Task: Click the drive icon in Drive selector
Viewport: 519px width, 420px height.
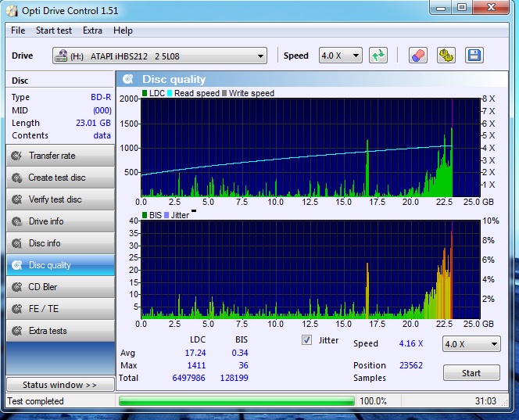Action: point(61,56)
